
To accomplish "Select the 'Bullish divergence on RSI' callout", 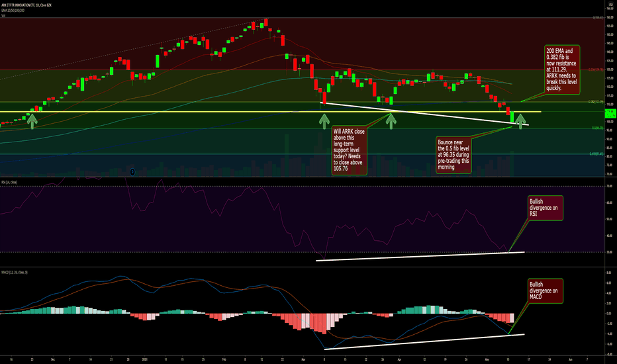I will click(x=546, y=208).
